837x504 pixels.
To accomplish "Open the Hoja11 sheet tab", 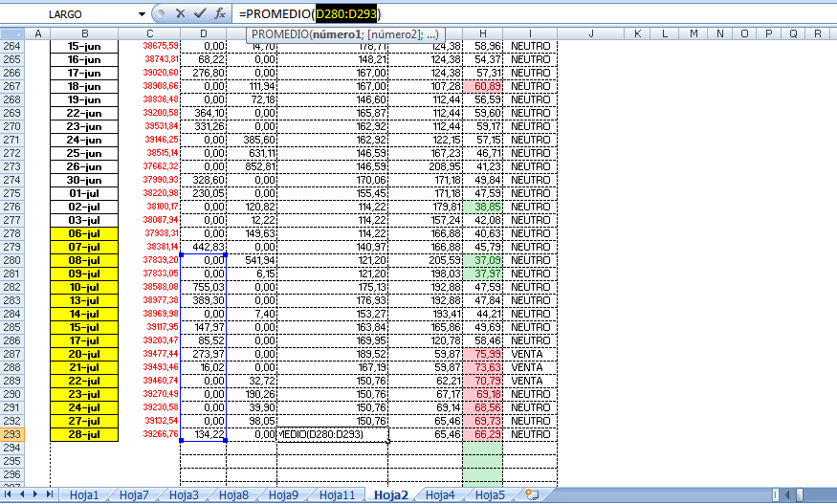I will (x=336, y=494).
